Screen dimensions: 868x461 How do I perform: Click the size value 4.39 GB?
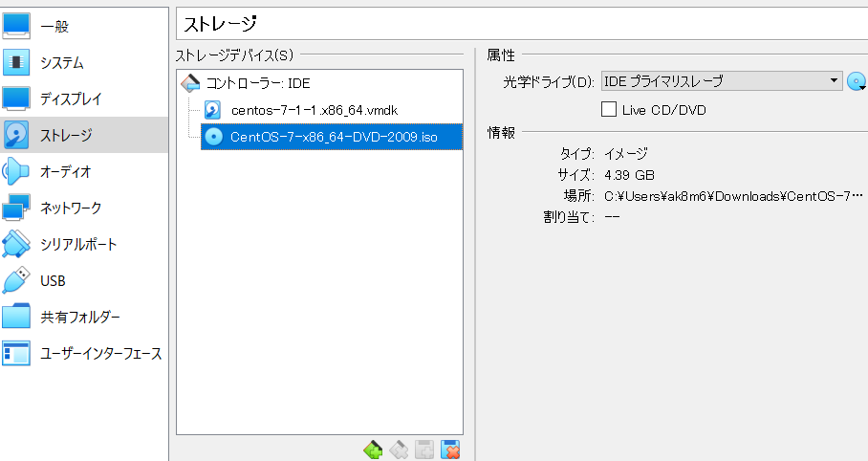(x=629, y=175)
